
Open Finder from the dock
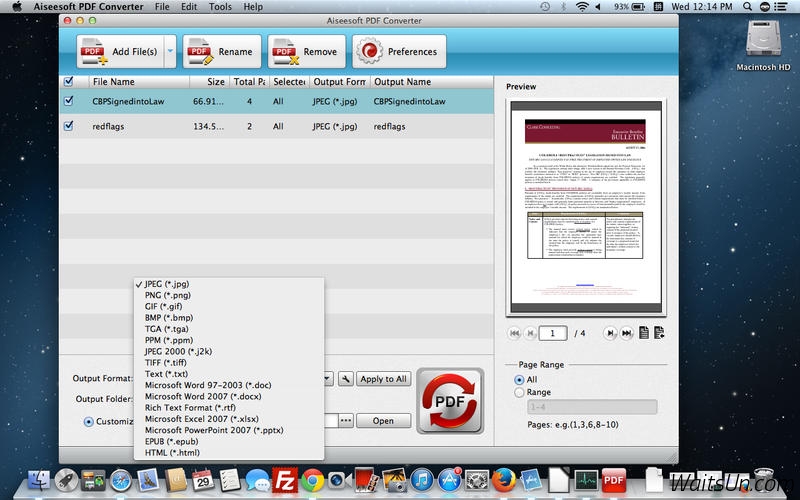(40, 480)
